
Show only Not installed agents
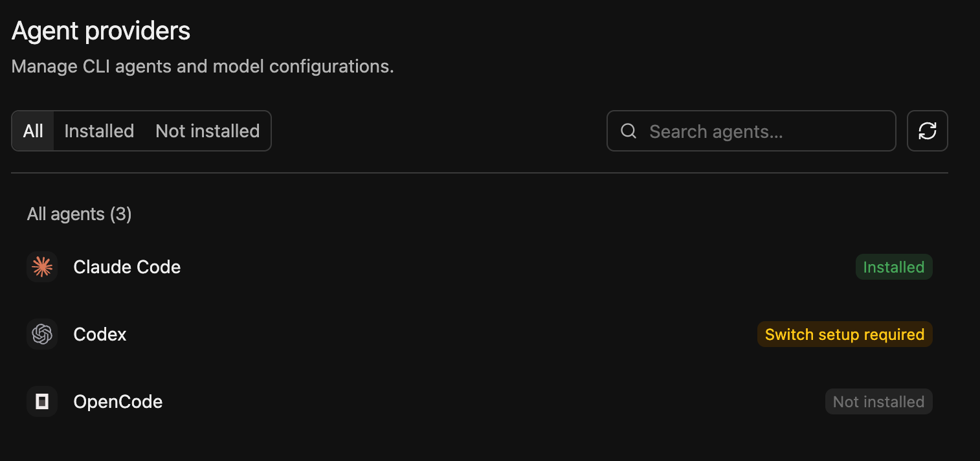[x=208, y=131]
